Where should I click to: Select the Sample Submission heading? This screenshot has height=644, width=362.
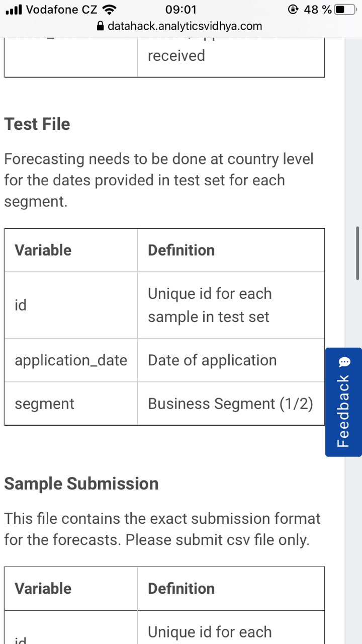pos(81,484)
